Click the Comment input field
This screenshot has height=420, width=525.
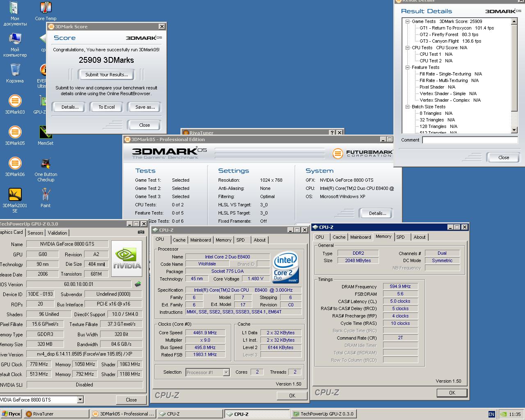click(470, 140)
